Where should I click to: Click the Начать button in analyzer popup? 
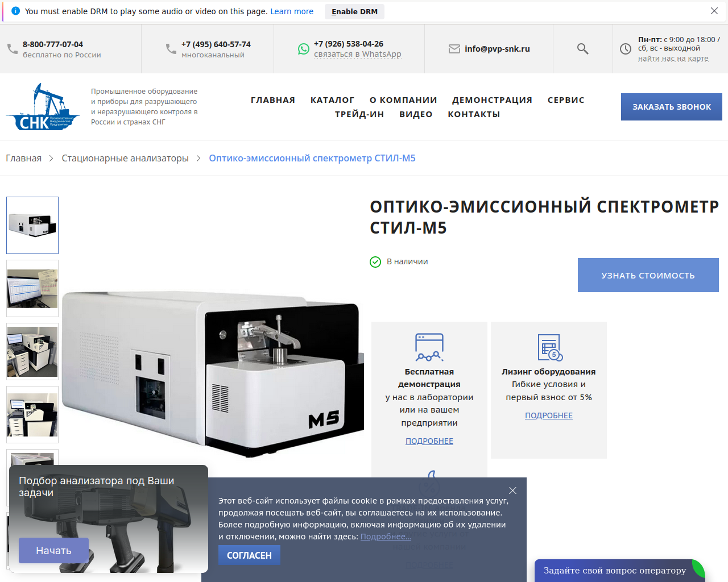click(x=53, y=550)
